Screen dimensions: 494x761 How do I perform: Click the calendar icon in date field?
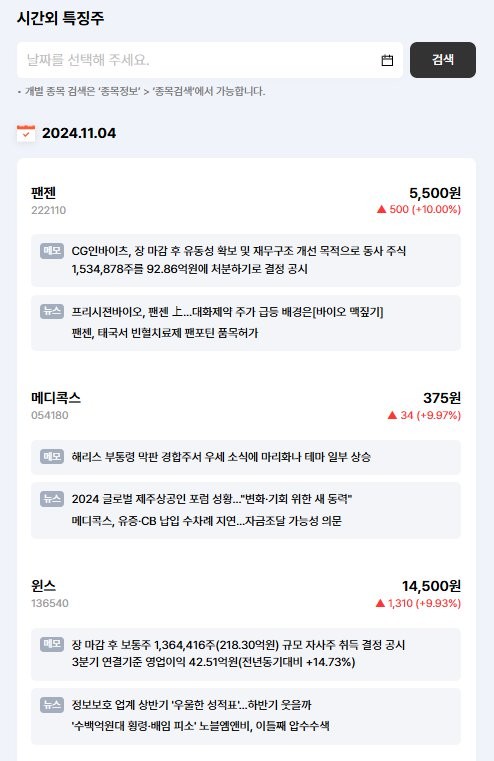(387, 60)
